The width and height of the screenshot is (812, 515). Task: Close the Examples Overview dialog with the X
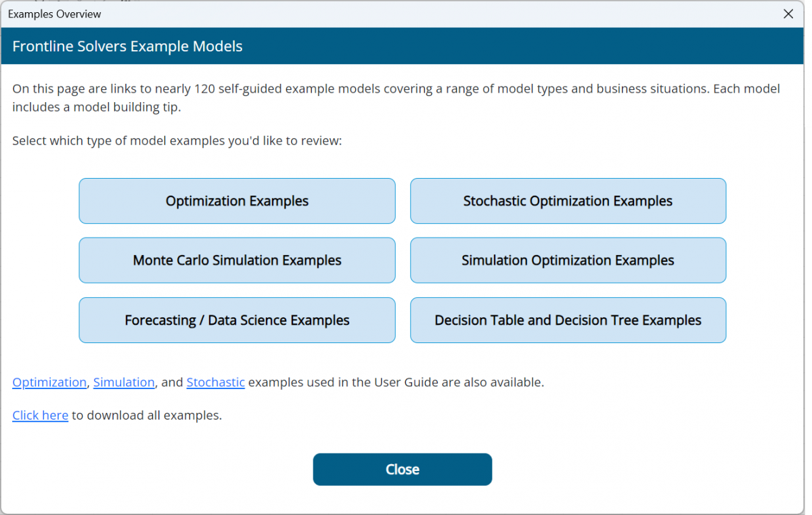coord(788,14)
